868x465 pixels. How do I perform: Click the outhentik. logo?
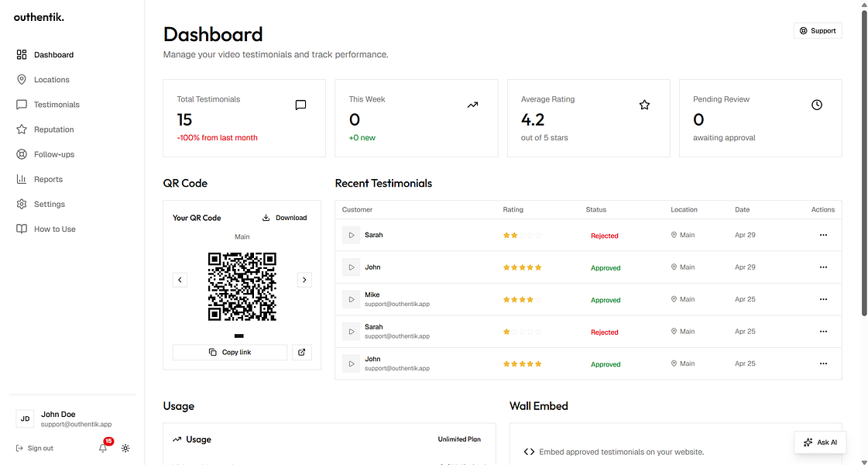[39, 17]
